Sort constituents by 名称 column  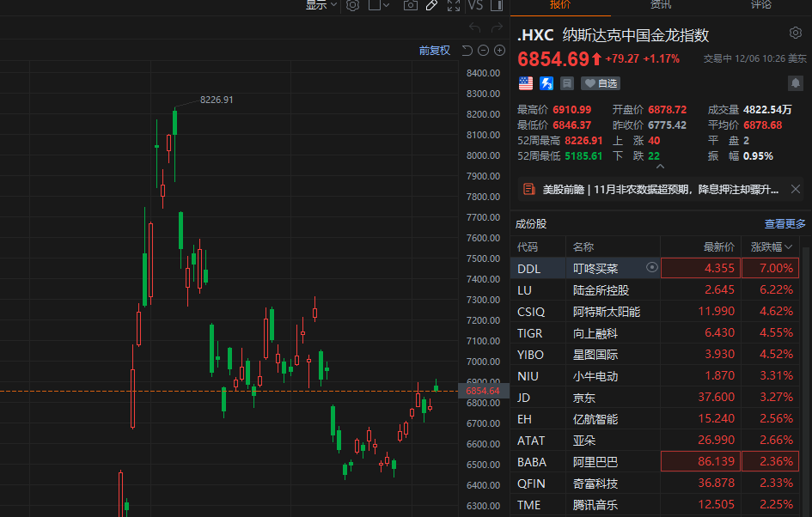(583, 247)
